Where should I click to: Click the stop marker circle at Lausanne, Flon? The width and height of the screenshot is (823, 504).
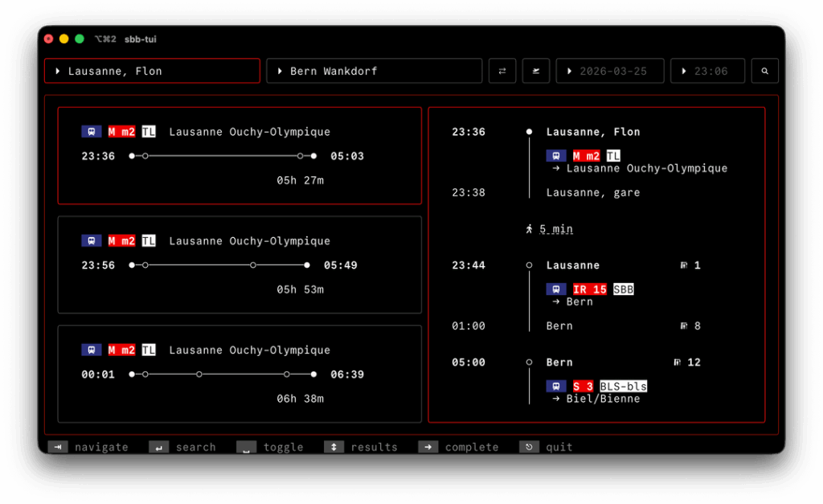point(530,131)
